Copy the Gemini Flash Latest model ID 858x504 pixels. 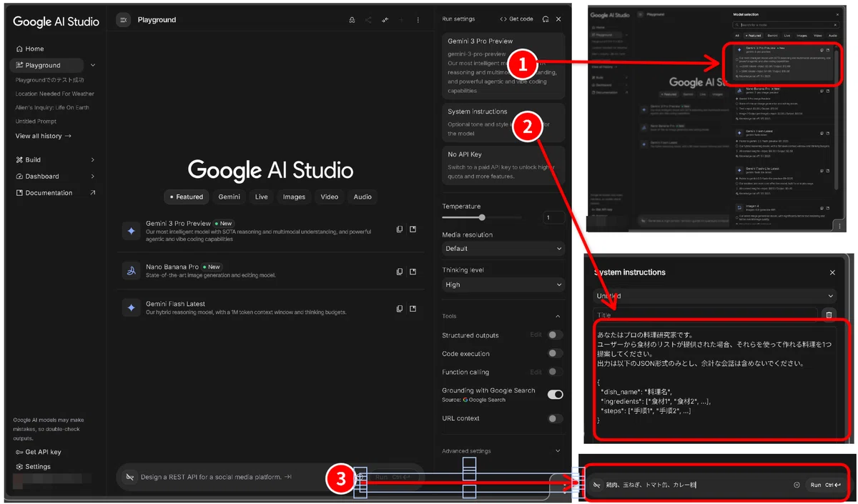[x=400, y=309]
